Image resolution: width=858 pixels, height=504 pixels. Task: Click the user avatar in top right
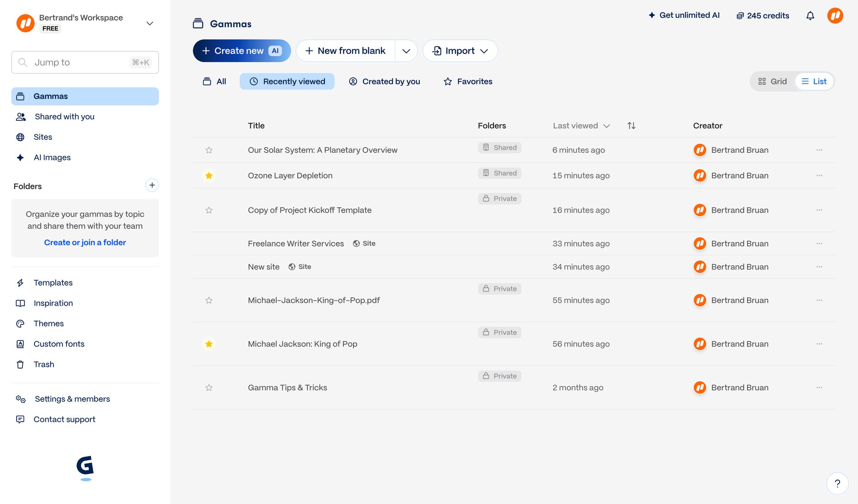pyautogui.click(x=835, y=16)
